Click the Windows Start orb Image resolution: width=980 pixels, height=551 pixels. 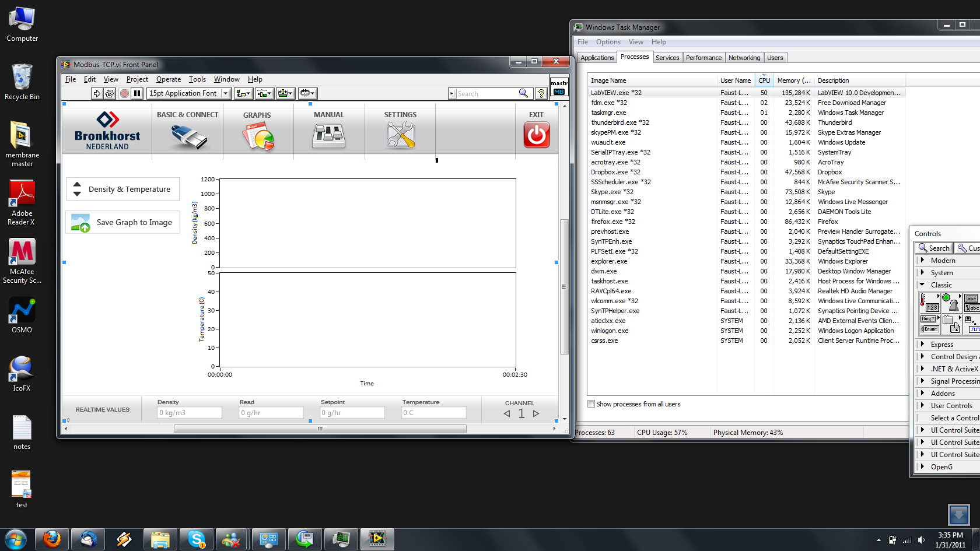15,539
